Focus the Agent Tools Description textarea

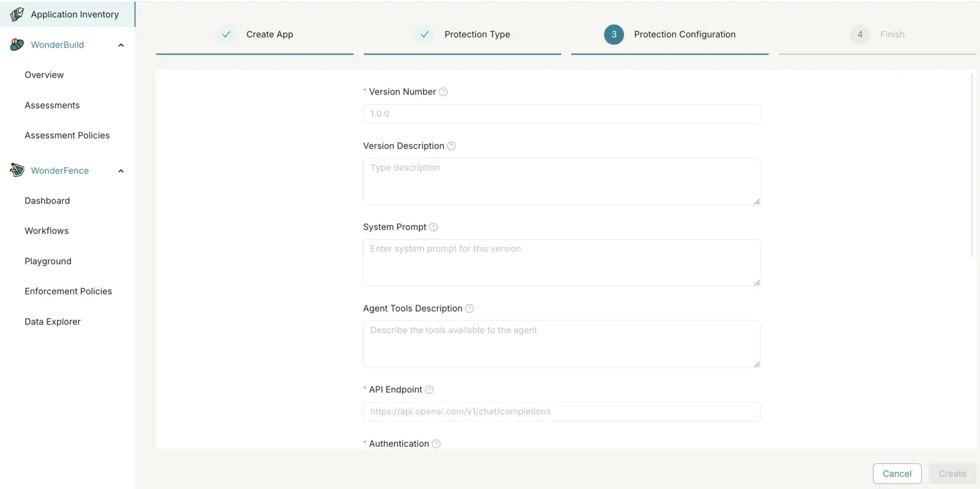(562, 344)
